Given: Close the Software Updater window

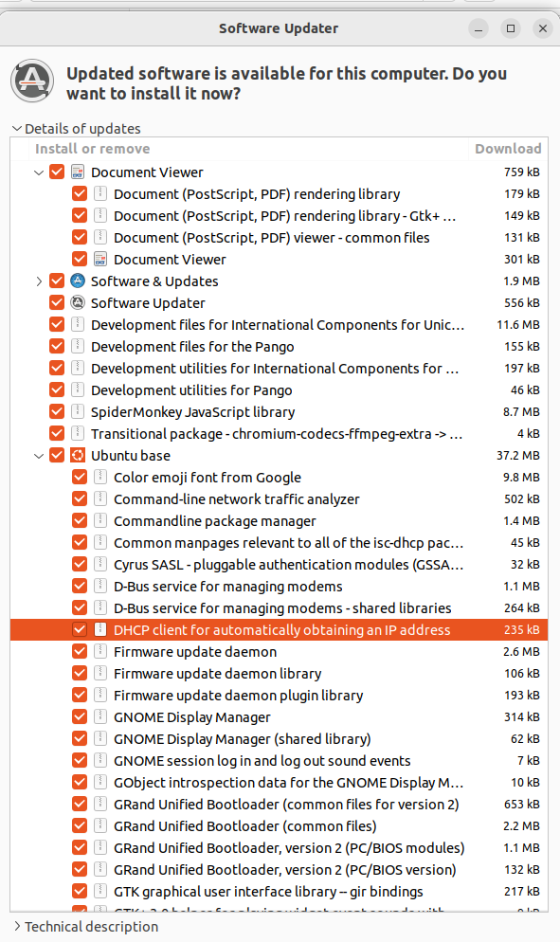Looking at the screenshot, I should (543, 28).
